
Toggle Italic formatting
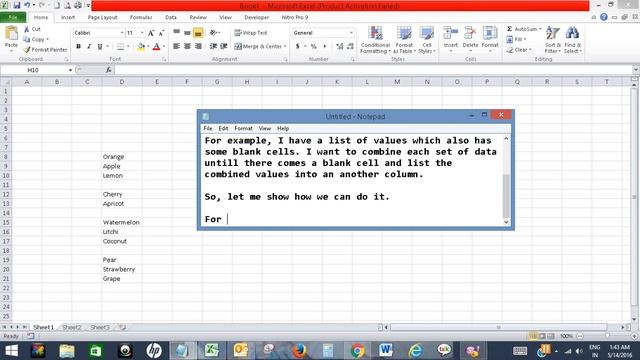click(x=89, y=47)
